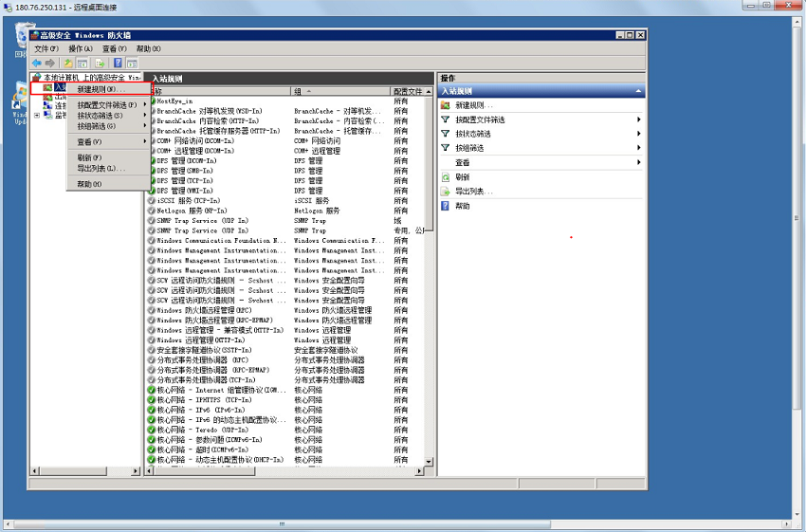
Task: Click the rules list horizontal scrollbar right arrow
Action: click(419, 470)
